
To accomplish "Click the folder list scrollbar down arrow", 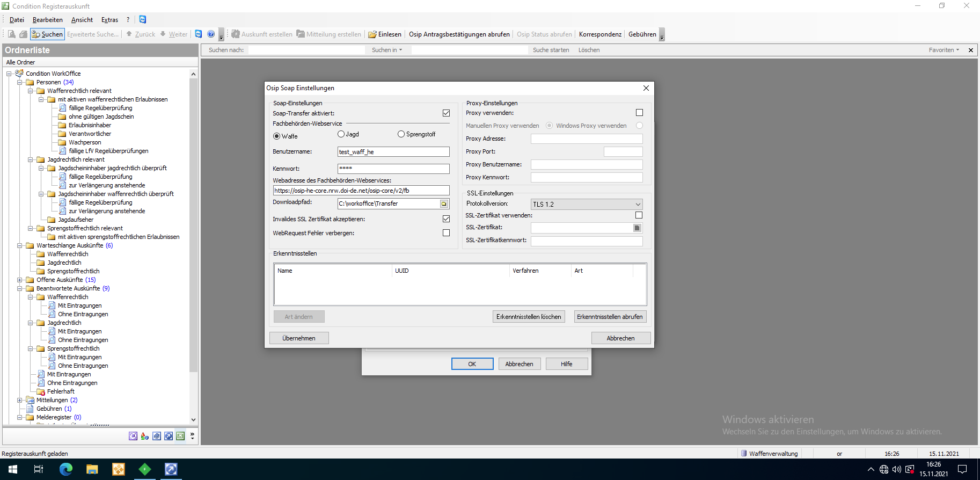I will click(x=193, y=420).
